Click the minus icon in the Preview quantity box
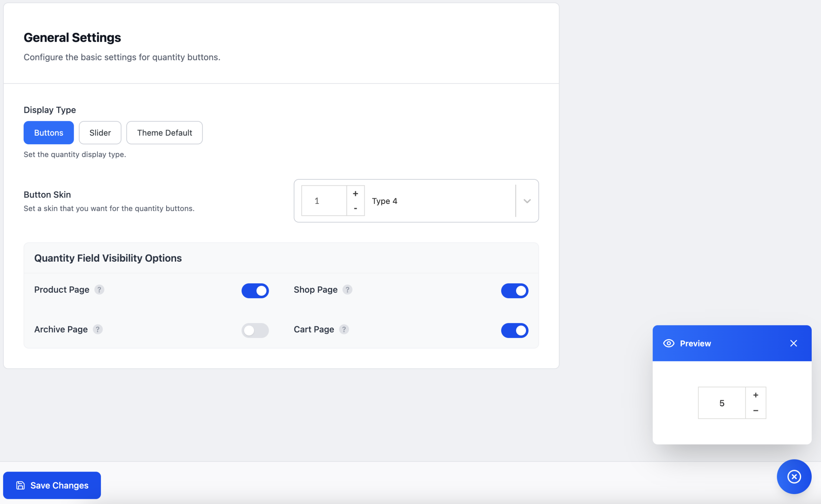This screenshot has width=821, height=504. coord(755,411)
